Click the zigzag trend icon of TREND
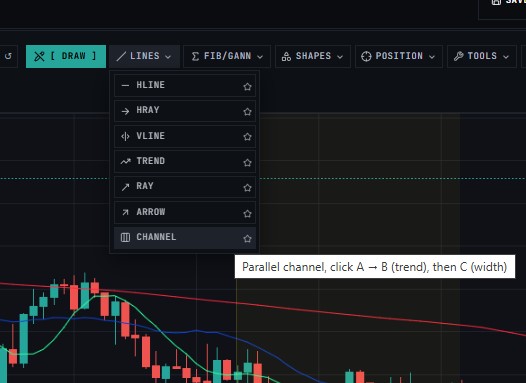This screenshot has height=383, width=526. (x=125, y=162)
